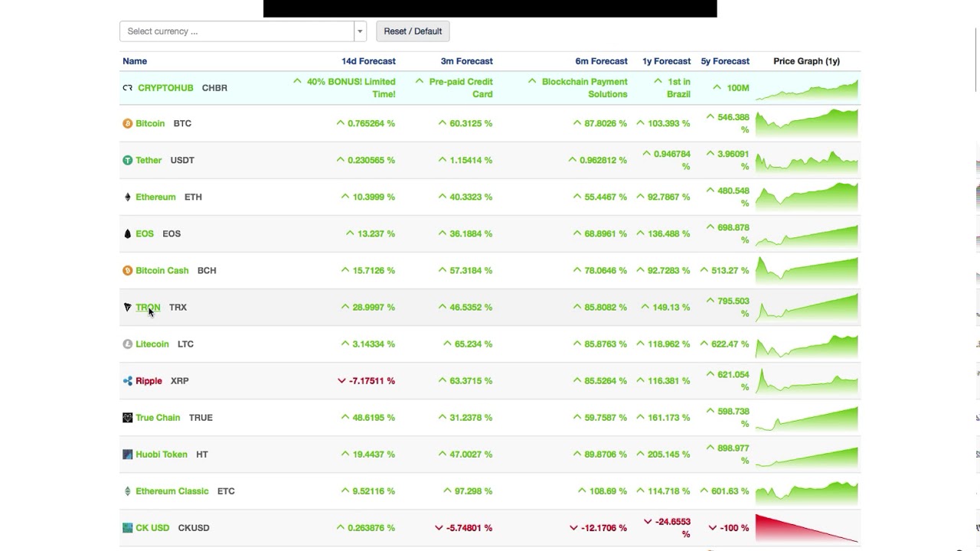The width and height of the screenshot is (980, 551).
Task: Open the CRYPTOHUB link
Action: click(165, 88)
